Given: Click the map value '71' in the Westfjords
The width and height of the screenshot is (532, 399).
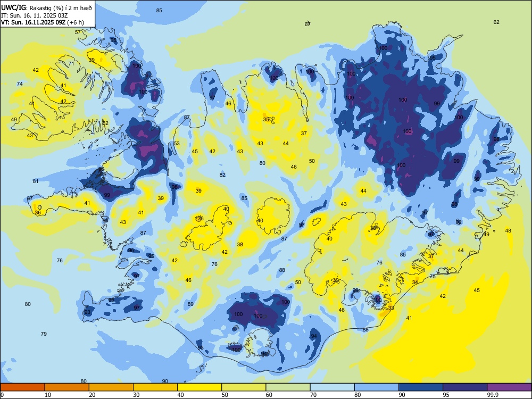Looking at the screenshot, I should tap(71, 63).
